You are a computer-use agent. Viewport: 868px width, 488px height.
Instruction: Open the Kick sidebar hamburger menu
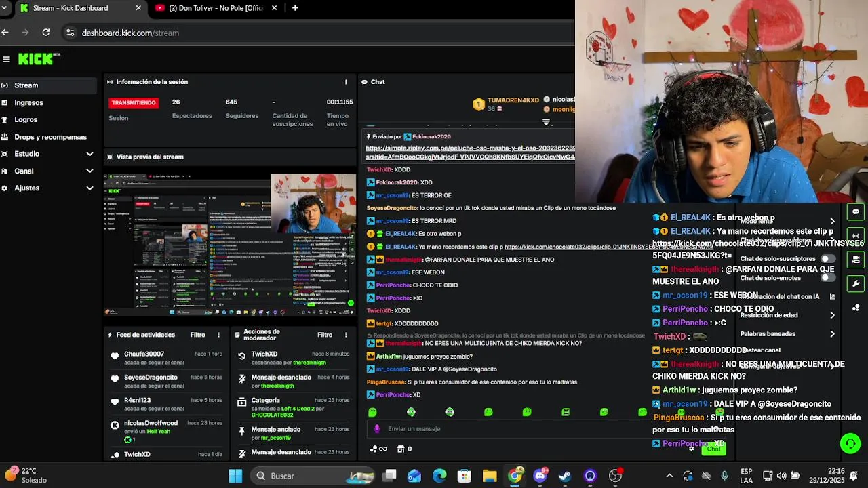[x=6, y=59]
